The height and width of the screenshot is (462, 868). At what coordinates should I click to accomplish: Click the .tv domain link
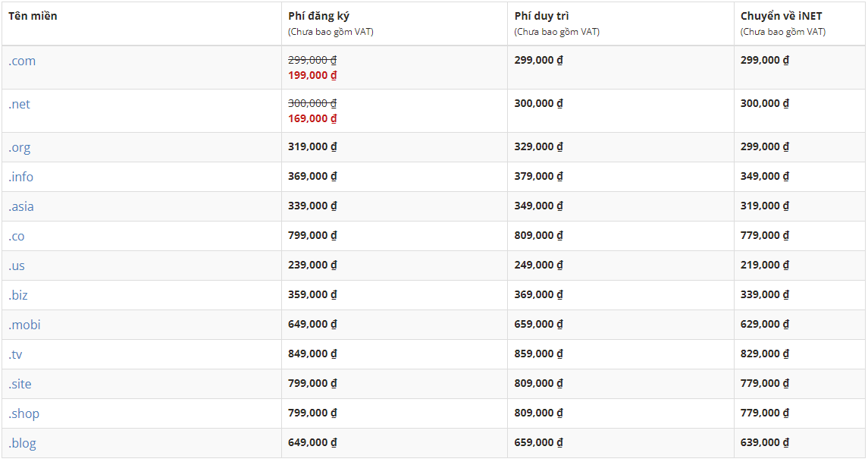(15, 354)
